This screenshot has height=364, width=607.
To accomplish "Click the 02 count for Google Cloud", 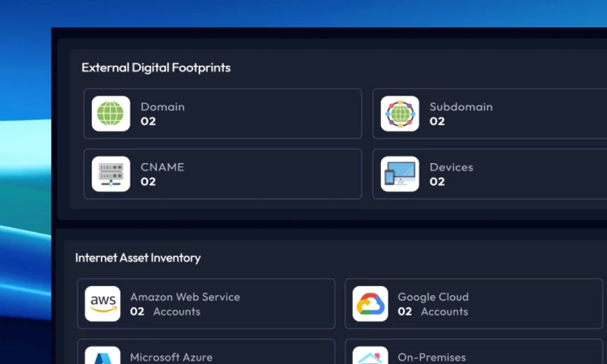I will click(404, 312).
